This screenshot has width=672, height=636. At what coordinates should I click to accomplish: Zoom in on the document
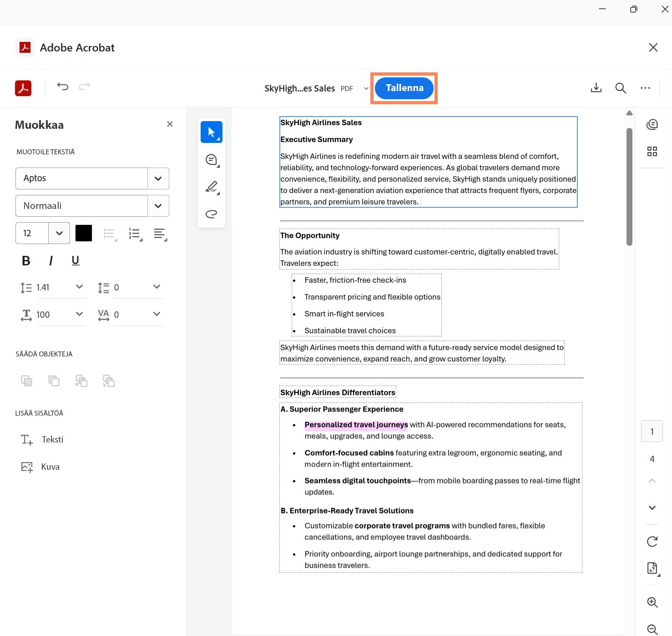[x=652, y=602]
